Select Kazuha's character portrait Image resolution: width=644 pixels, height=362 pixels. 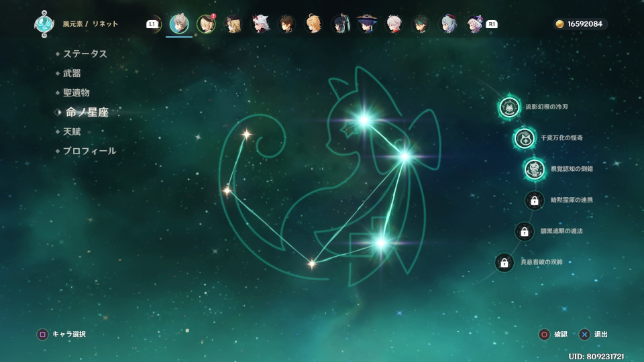(x=394, y=24)
